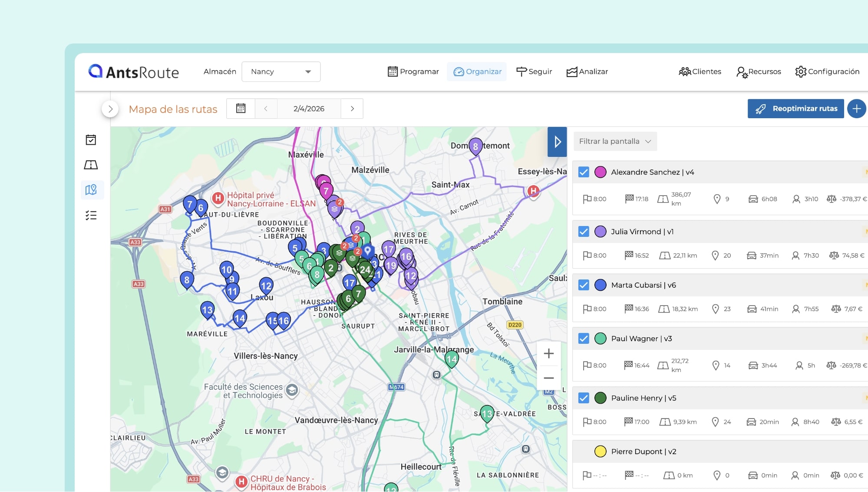Screen dimensions: 868x492
Task: Collapse the routes panel with blue arrow
Action: 557,142
